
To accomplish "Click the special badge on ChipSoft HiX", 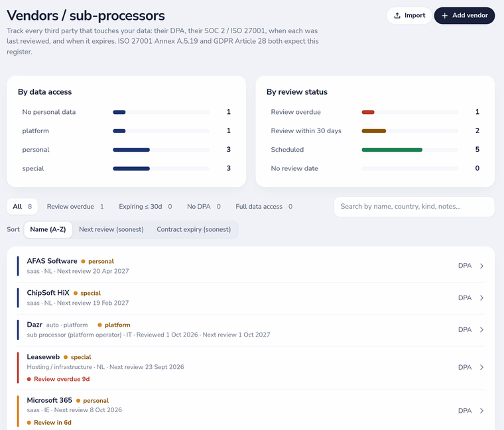I will pos(87,294).
